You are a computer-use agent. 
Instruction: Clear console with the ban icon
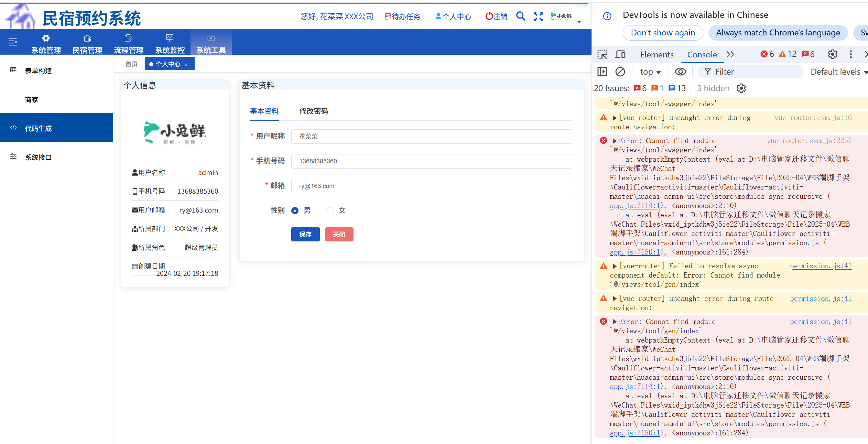[x=620, y=72]
